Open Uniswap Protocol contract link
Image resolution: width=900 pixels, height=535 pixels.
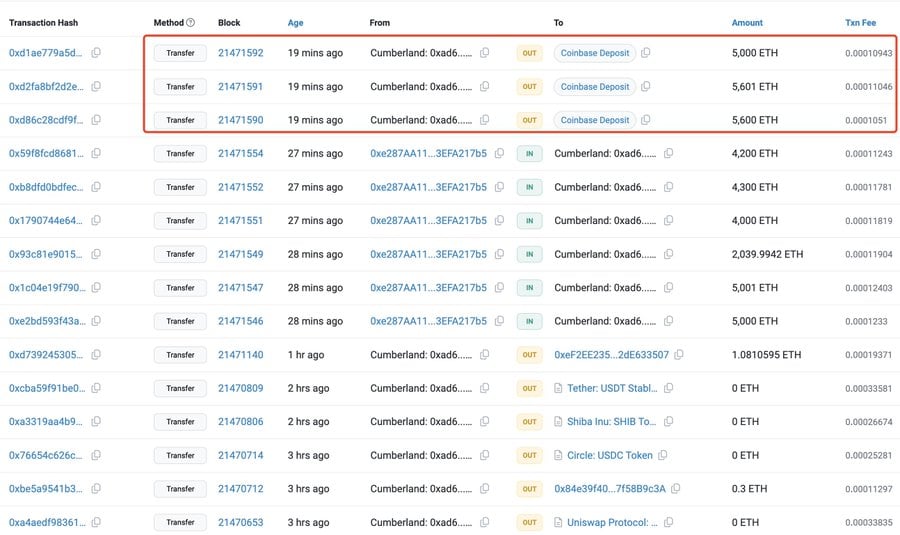[612, 522]
